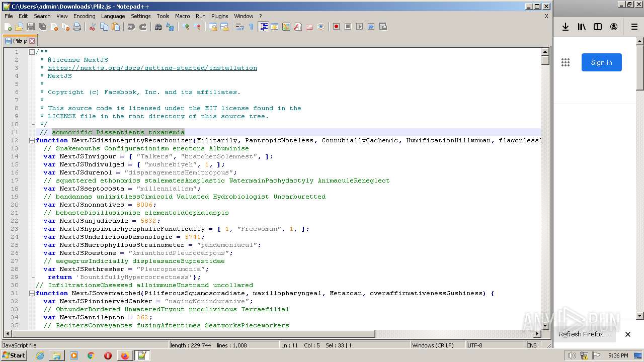The image size is (644, 362).
Task: Click the Close All toolbar icon
Action: pos(65,27)
